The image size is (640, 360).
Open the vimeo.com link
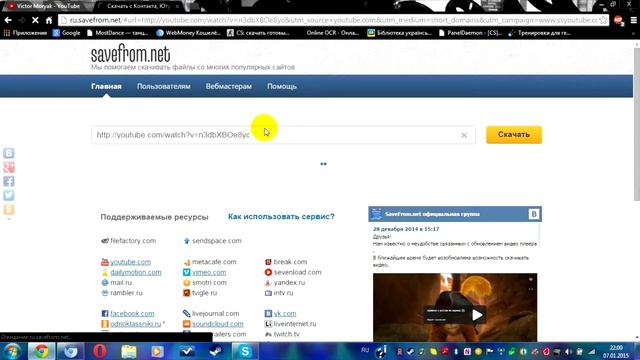coord(209,272)
